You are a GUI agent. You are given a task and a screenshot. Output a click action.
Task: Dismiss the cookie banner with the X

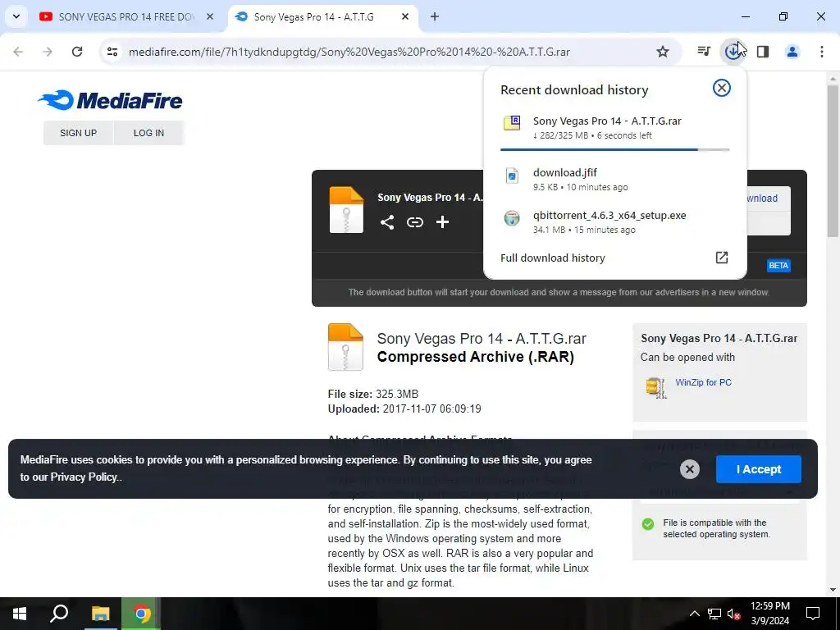point(689,469)
